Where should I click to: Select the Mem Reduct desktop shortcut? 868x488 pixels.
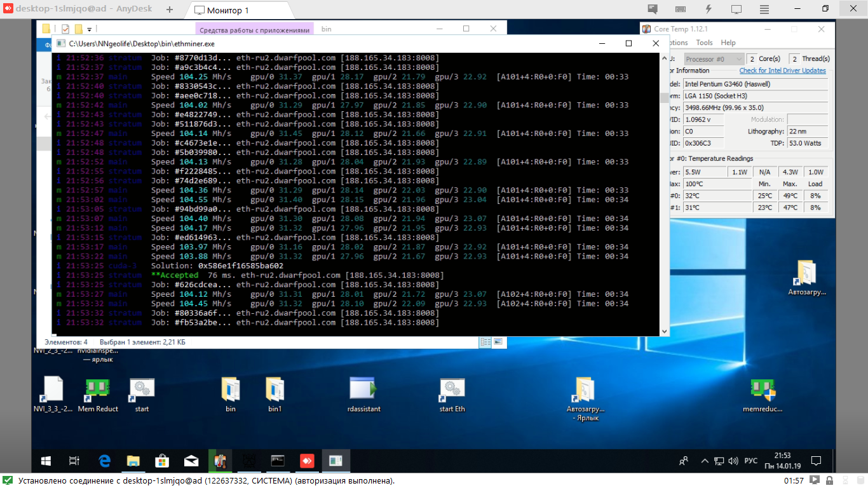click(98, 395)
